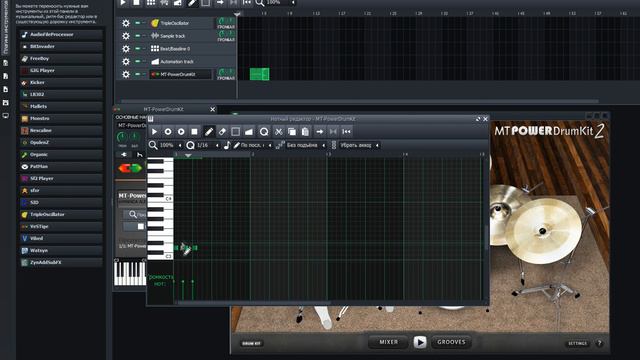Select Monstro in the instrument list
640x360 pixels.
(x=61, y=118)
